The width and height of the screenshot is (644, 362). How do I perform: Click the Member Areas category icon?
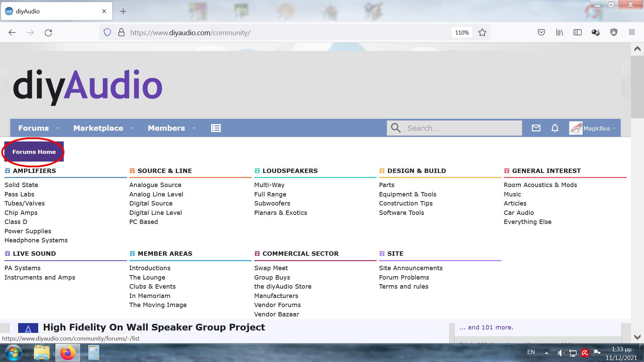pyautogui.click(x=132, y=254)
